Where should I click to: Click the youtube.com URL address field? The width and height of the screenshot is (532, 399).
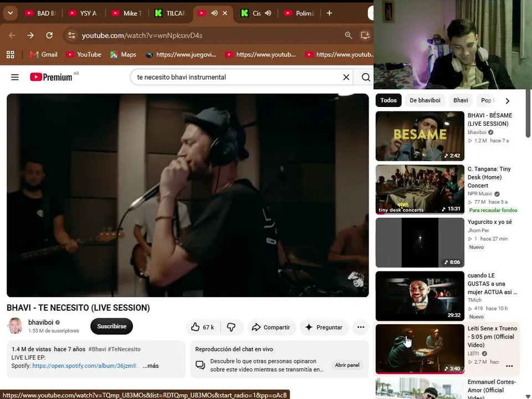tap(142, 35)
